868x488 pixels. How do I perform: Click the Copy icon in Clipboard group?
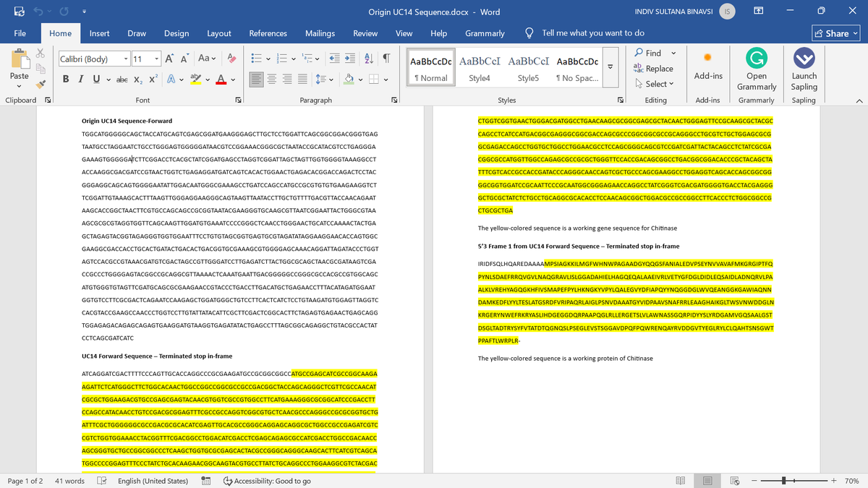pyautogui.click(x=41, y=69)
